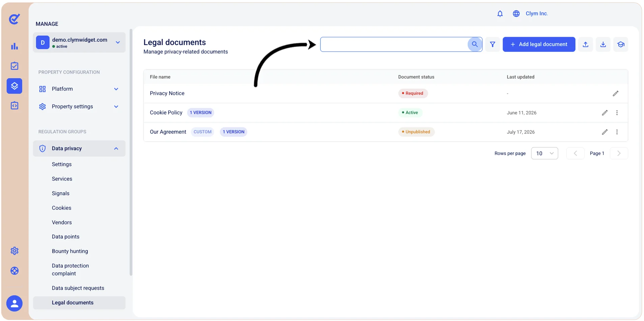Collapse the Data privacy group
The width and height of the screenshot is (644, 321).
(79, 149)
